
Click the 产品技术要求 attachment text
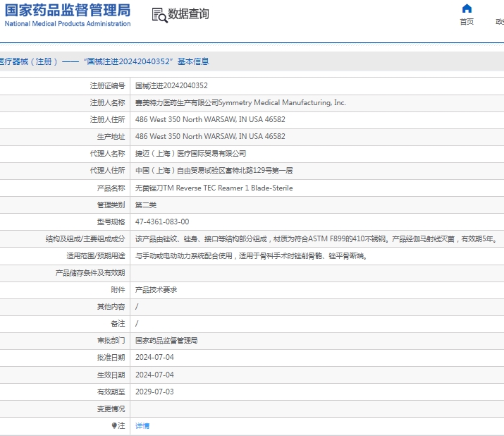156,289
